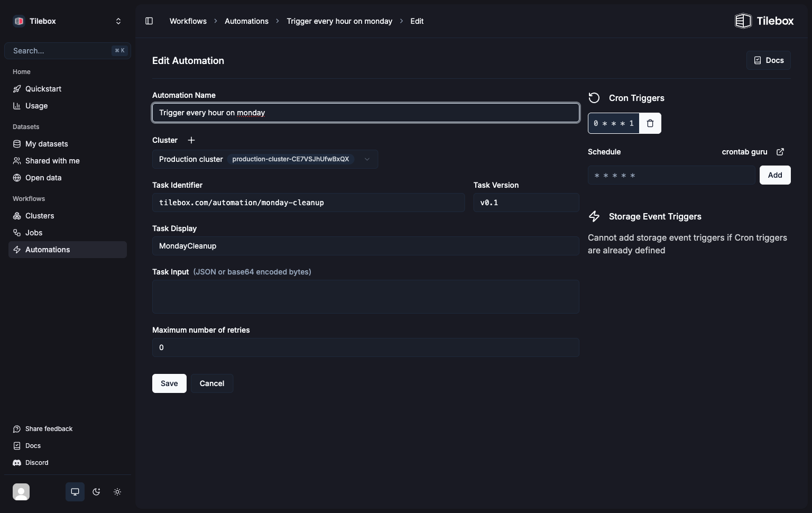Navigate to Workflows in the breadcrumb
Screen dimensions: 812x513
click(x=188, y=21)
